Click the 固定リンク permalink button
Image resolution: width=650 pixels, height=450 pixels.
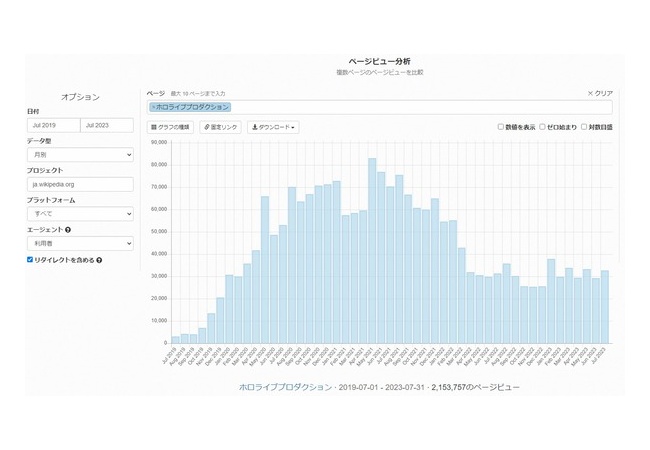(x=221, y=127)
